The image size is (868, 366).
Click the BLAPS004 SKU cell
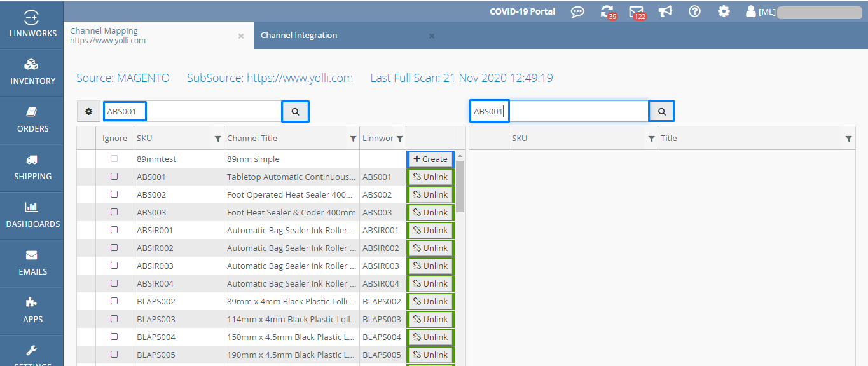[178, 337]
